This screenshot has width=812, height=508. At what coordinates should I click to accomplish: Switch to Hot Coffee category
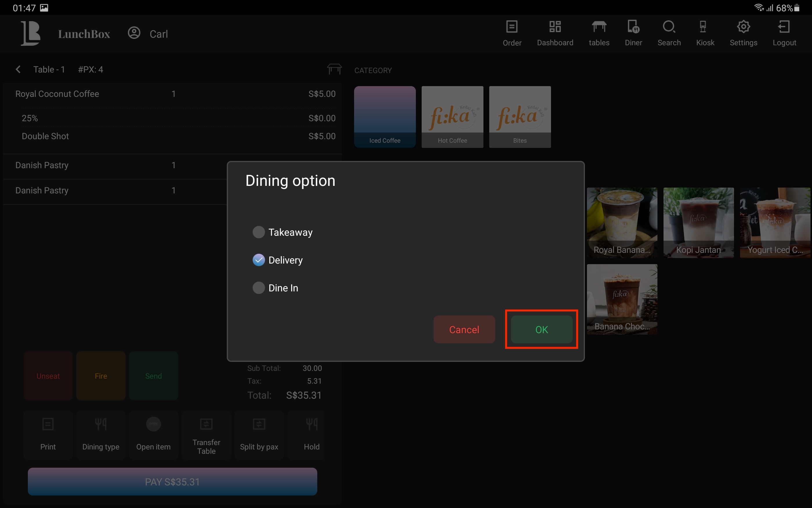coord(452,117)
